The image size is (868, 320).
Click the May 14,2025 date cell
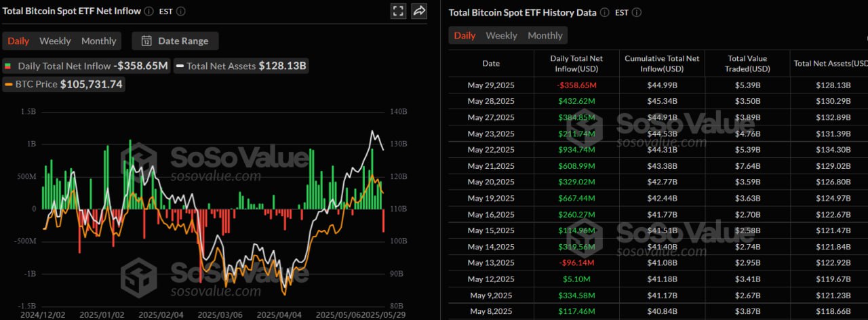(491, 247)
